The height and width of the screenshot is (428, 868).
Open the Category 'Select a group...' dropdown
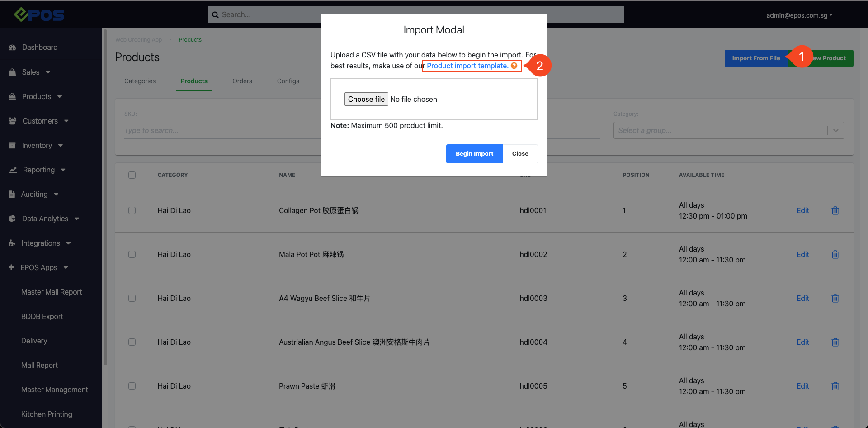tap(729, 130)
